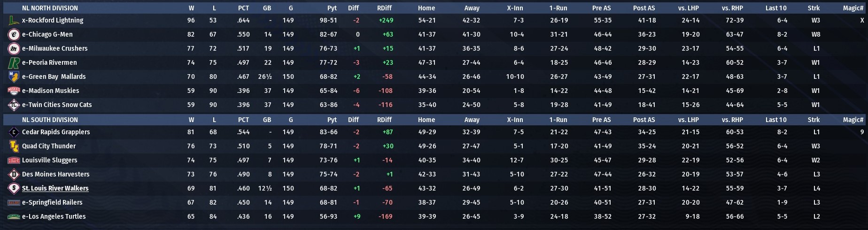
Task: Click the NL North Magic# column header
Action: pyautogui.click(x=853, y=8)
